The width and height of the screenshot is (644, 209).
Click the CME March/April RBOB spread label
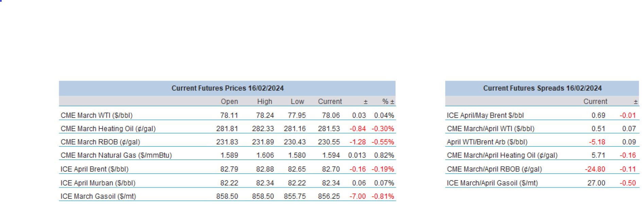[x=494, y=169]
